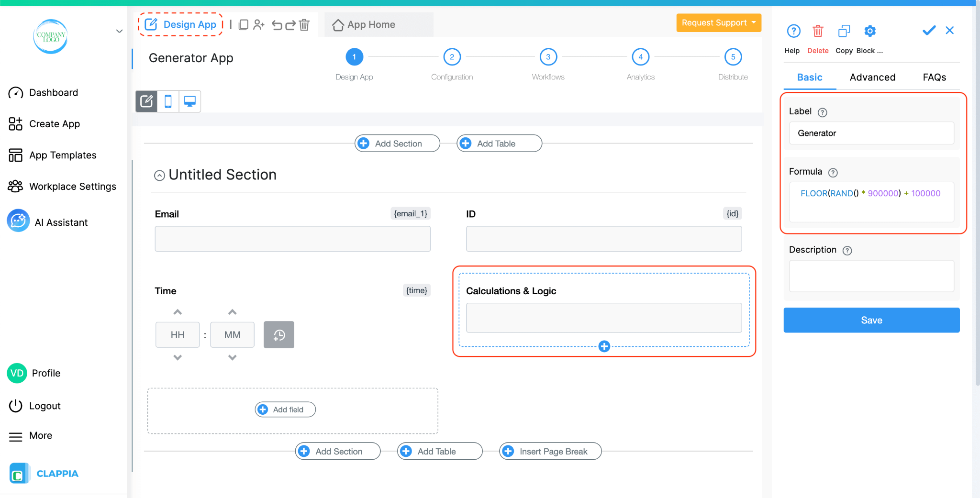Open Dashboard from sidebar
Image resolution: width=980 pixels, height=498 pixels.
coord(43,93)
